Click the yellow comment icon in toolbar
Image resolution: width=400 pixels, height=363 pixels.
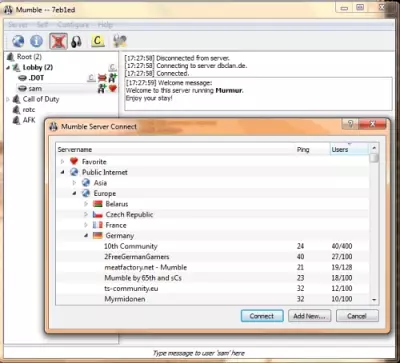coord(97,41)
